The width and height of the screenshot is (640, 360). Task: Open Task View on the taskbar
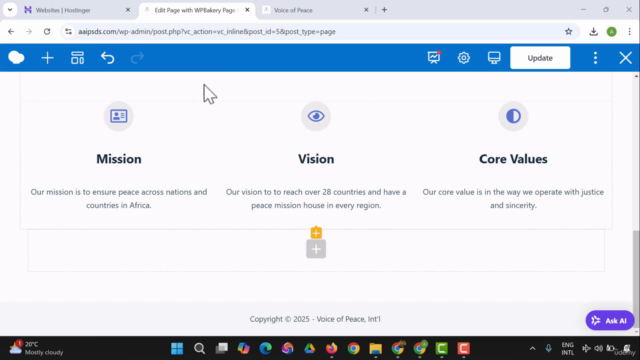click(x=222, y=348)
